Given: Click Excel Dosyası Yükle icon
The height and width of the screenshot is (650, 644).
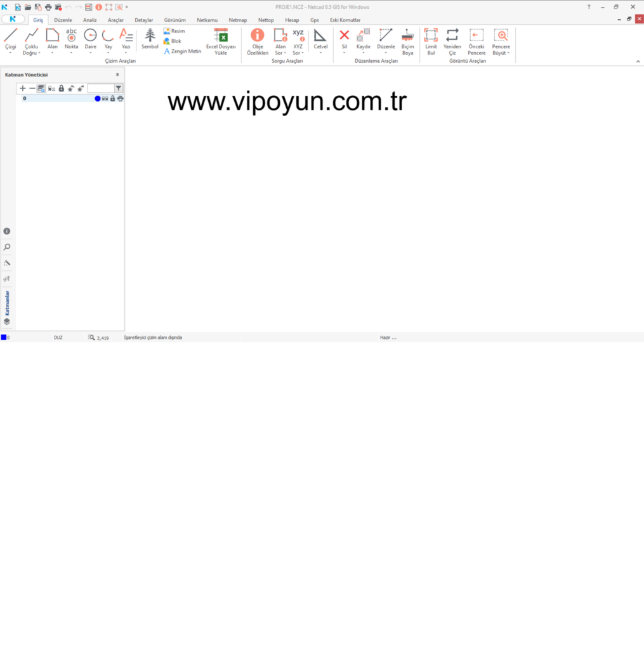Looking at the screenshot, I should point(221,36).
